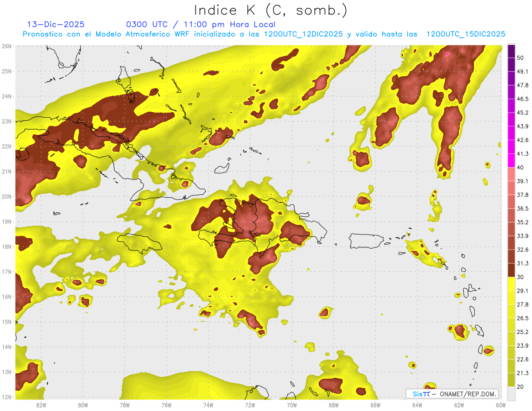This screenshot has width=532, height=411.
Task: Click the colorbar label "43.9"
Action: [x=523, y=126]
